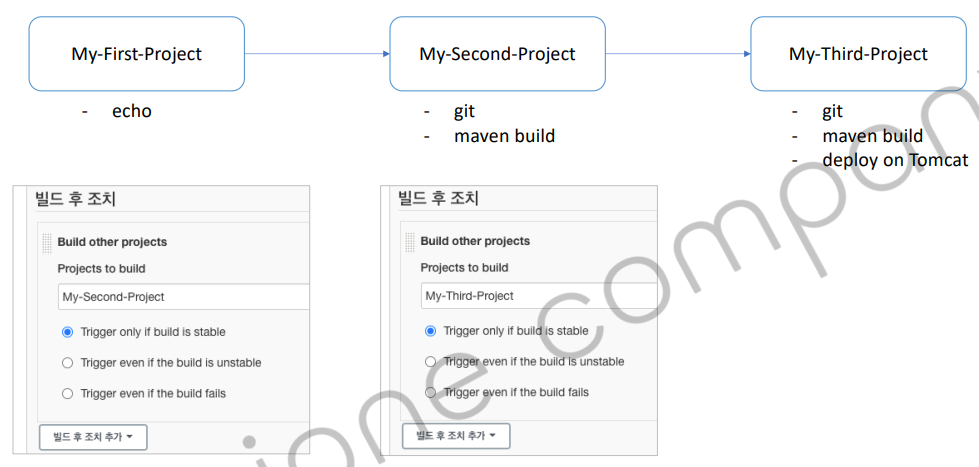
Task: Select 'Trigger only if build is stable' for My-Third-Project
Action: pyautogui.click(x=431, y=331)
